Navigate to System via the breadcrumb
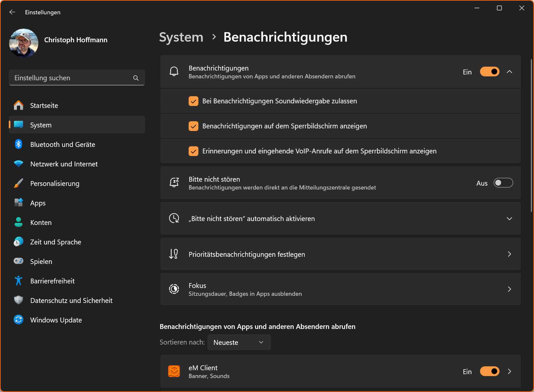This screenshot has width=534, height=392. tap(181, 37)
